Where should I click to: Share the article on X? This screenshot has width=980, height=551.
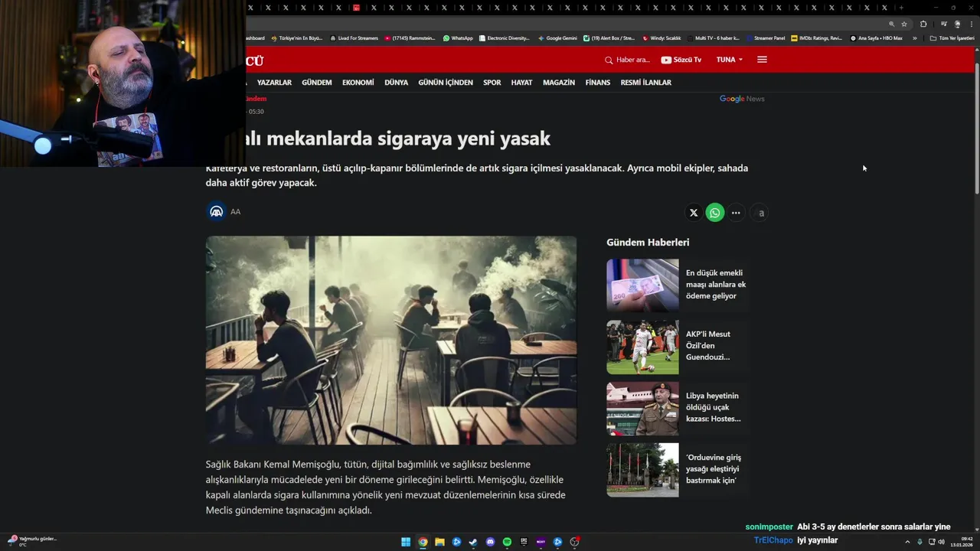(x=694, y=213)
